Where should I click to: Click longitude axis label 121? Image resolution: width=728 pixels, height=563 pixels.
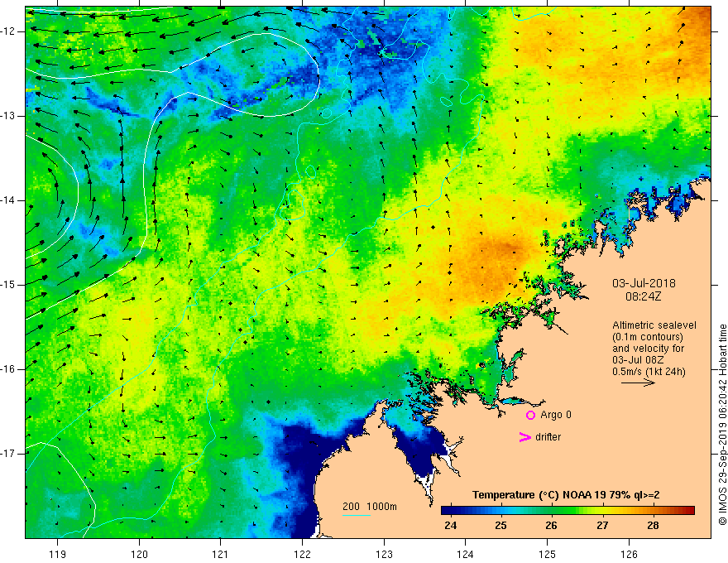[220, 554]
